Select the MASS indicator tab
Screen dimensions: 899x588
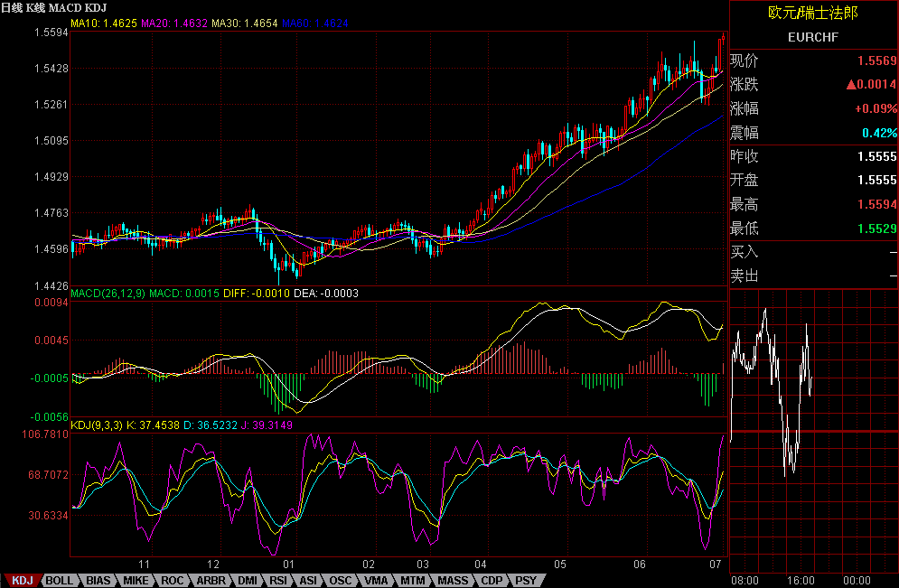pos(453,581)
